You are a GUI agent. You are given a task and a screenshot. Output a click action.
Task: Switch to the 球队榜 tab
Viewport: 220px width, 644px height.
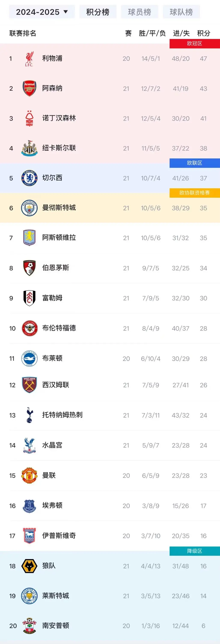coord(181,12)
